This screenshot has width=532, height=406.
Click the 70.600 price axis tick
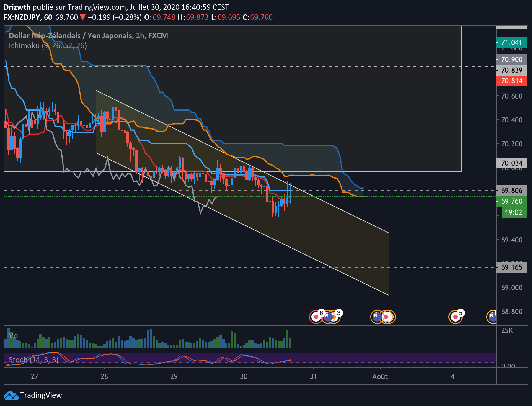point(512,96)
